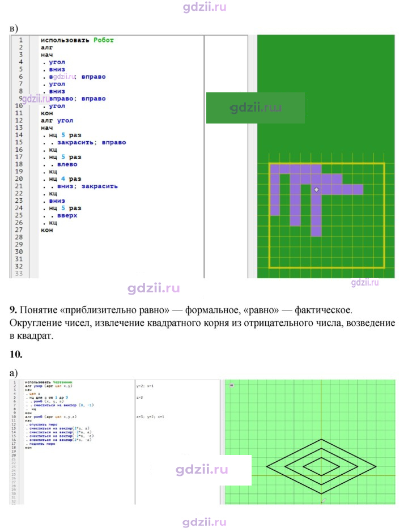Click the 'вправо; вправо' line 9
408x532 pixels.
pos(78,99)
